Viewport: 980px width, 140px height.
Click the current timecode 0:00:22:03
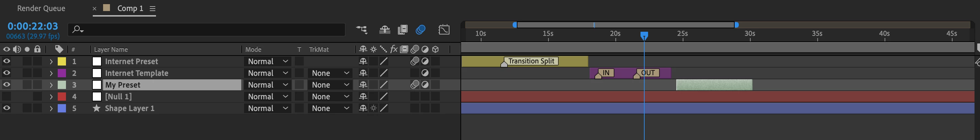(x=33, y=26)
